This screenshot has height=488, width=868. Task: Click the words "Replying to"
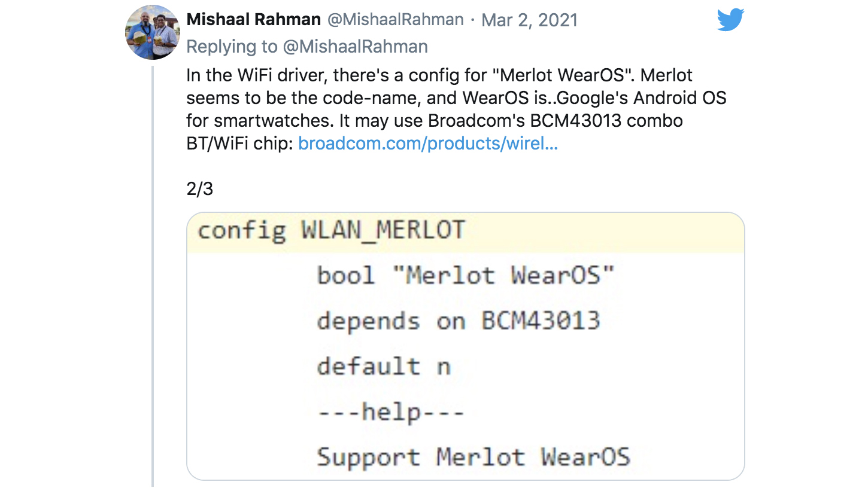(x=232, y=47)
